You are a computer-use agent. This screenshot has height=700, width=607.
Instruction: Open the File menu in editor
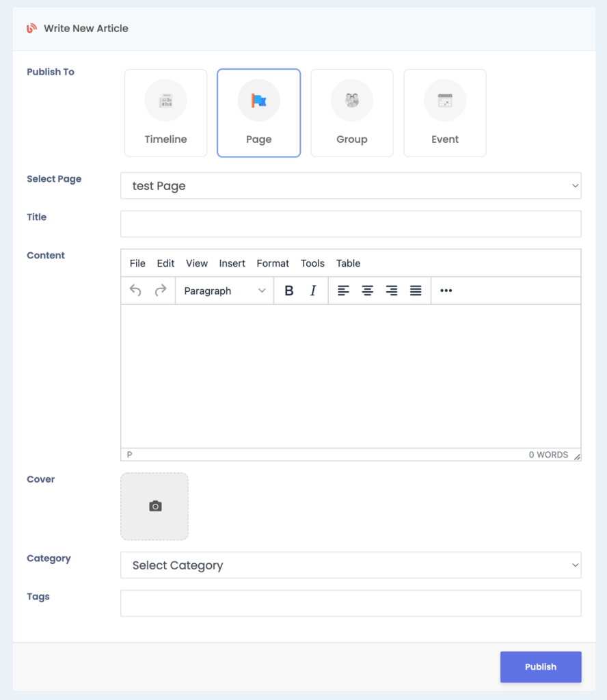[x=137, y=263]
